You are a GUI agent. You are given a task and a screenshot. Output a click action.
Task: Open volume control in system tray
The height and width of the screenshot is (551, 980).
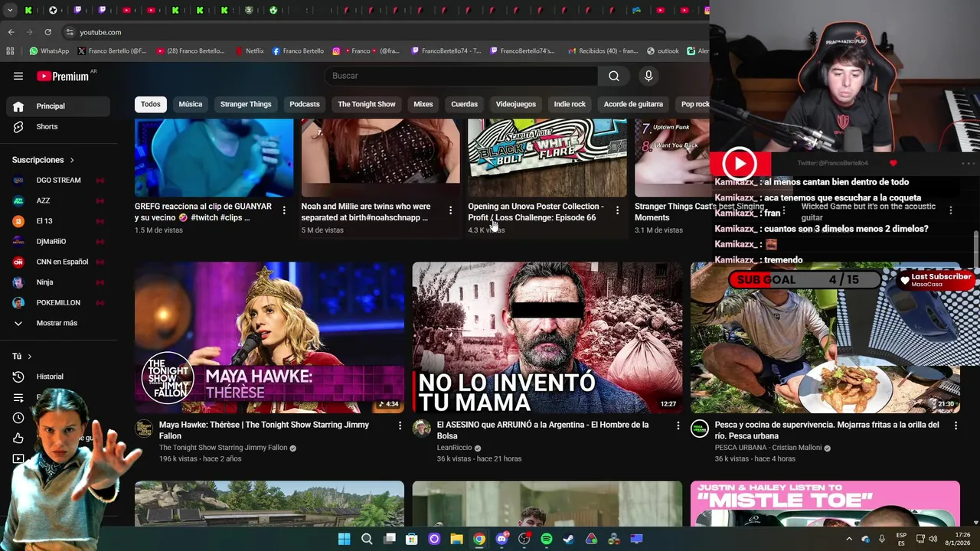tap(935, 539)
